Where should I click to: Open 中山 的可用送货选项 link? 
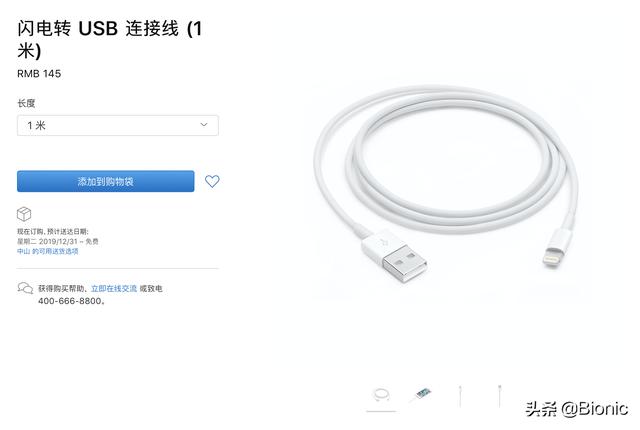point(47,251)
